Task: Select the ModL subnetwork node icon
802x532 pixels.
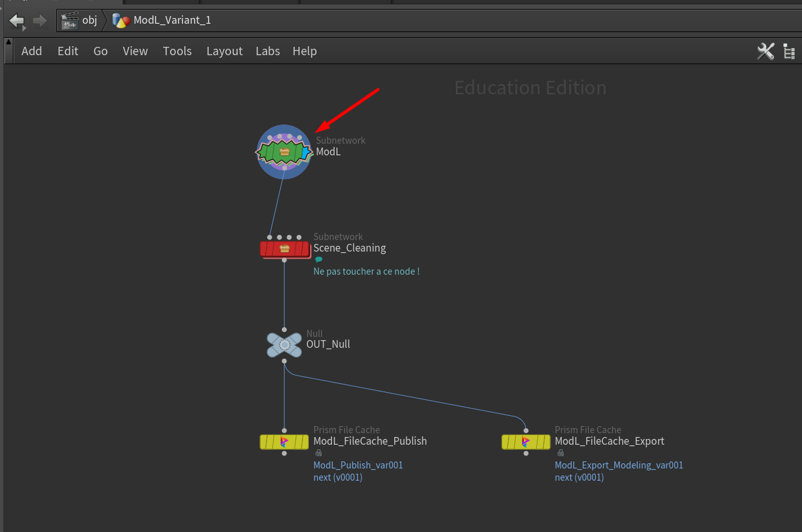Action: (283, 152)
